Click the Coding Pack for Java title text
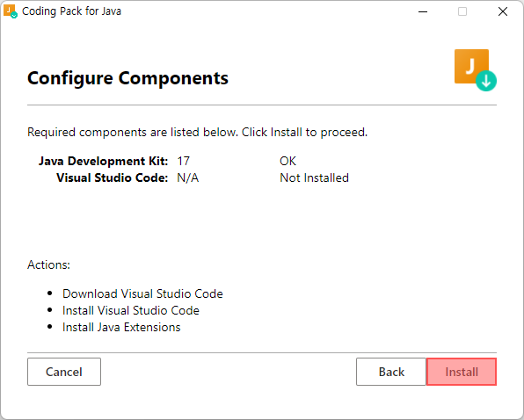The image size is (524, 420). pos(71,11)
